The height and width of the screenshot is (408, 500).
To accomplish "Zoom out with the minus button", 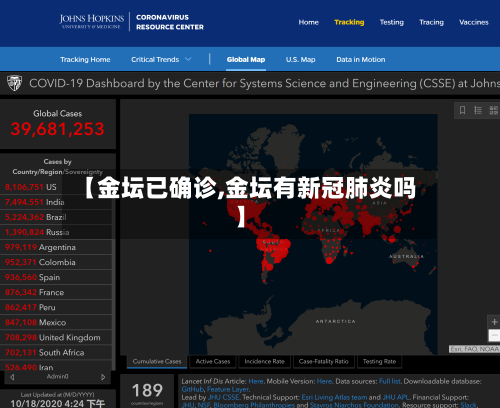I will [494, 335].
